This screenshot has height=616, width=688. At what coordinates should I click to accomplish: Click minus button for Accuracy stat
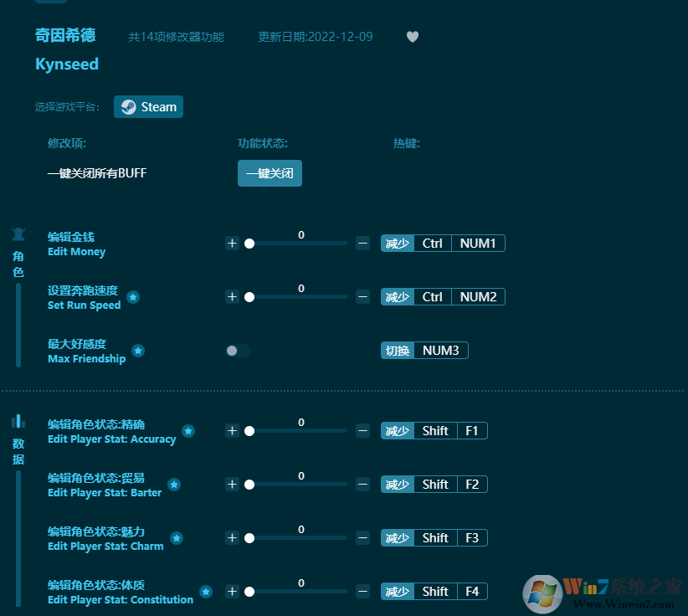pos(363,430)
